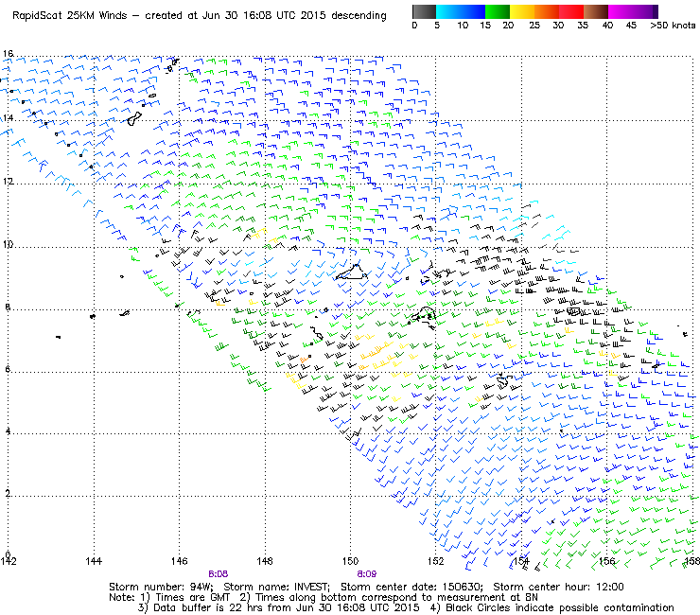The height and width of the screenshot is (615, 700).
Task: Click the latitude axis label '14'
Action: coord(8,118)
